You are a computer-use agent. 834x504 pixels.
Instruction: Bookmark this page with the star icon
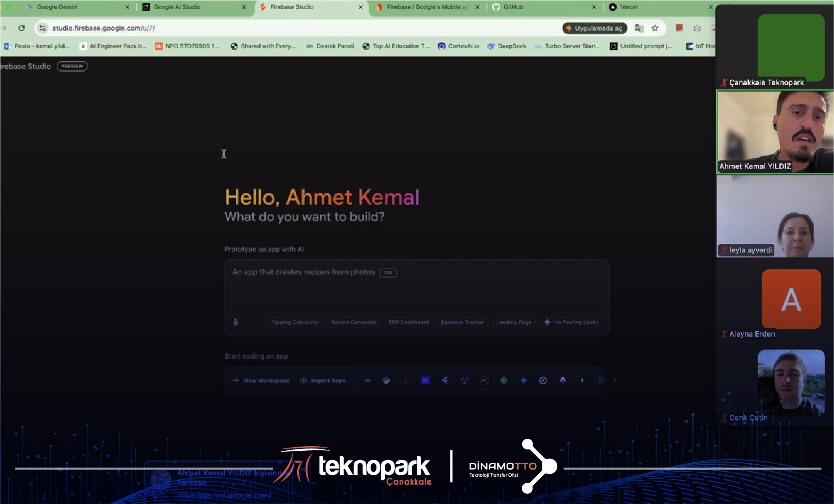click(655, 28)
